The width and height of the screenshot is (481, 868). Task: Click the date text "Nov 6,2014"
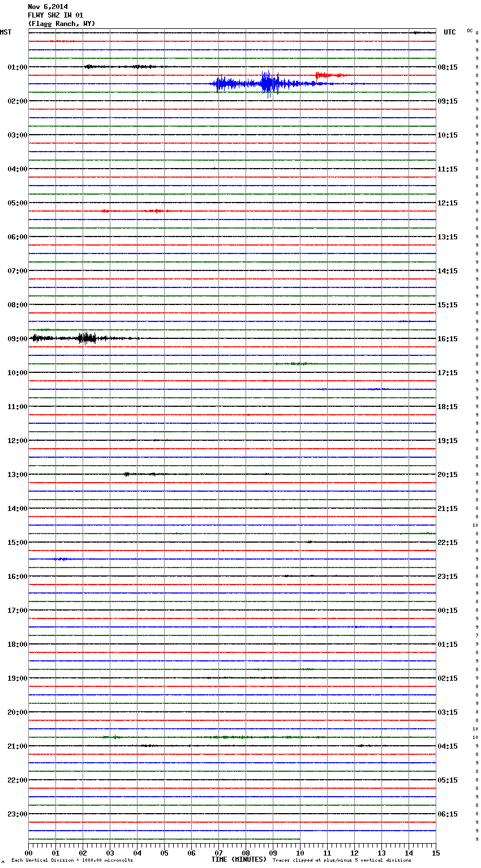coord(48,7)
